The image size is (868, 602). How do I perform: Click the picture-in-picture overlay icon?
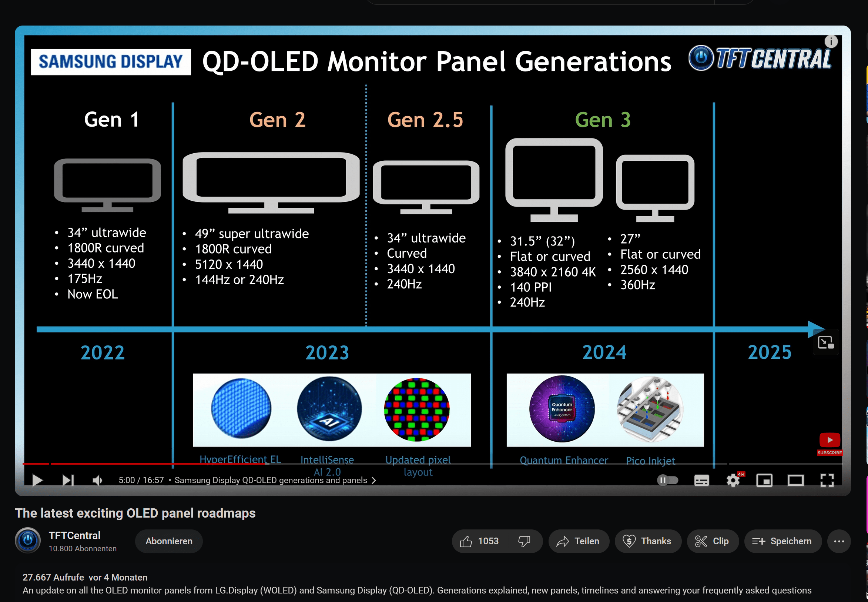[x=825, y=342]
